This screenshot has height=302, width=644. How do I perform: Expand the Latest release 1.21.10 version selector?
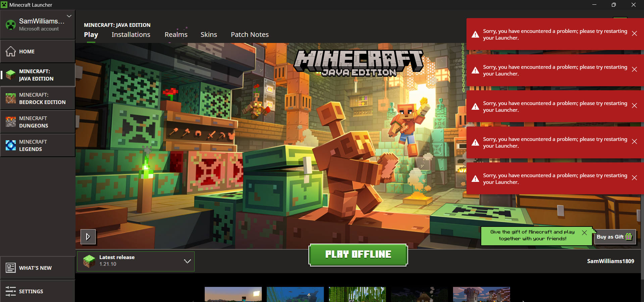coord(136,261)
